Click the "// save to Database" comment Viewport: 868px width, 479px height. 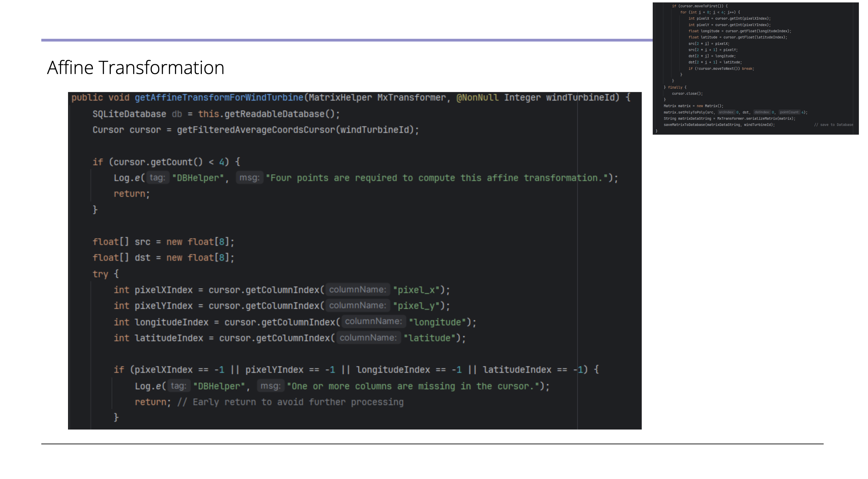click(x=833, y=125)
